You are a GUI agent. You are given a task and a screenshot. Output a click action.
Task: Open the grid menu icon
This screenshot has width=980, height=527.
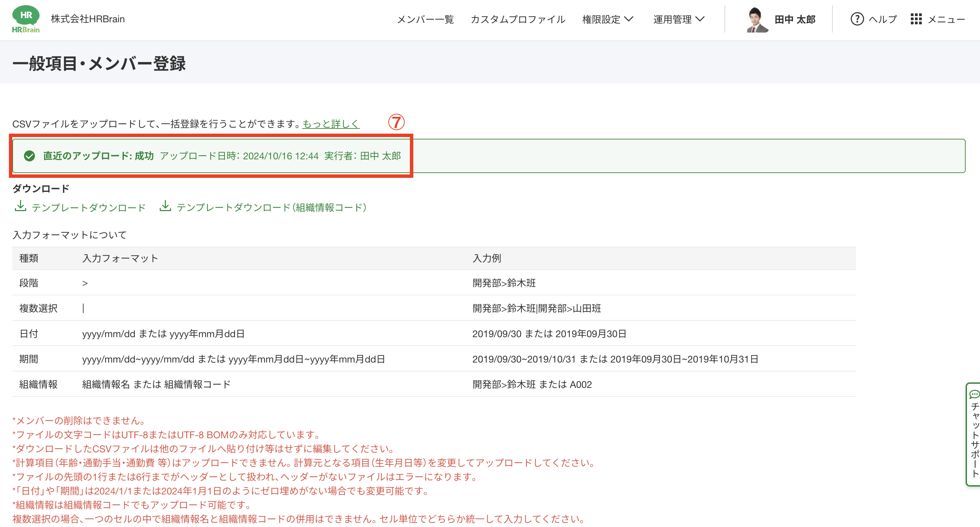click(x=916, y=19)
